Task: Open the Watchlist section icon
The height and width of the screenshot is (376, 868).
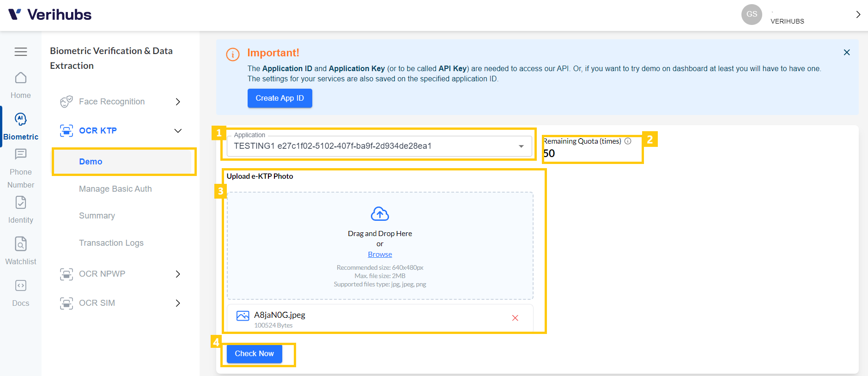Action: coord(21,243)
